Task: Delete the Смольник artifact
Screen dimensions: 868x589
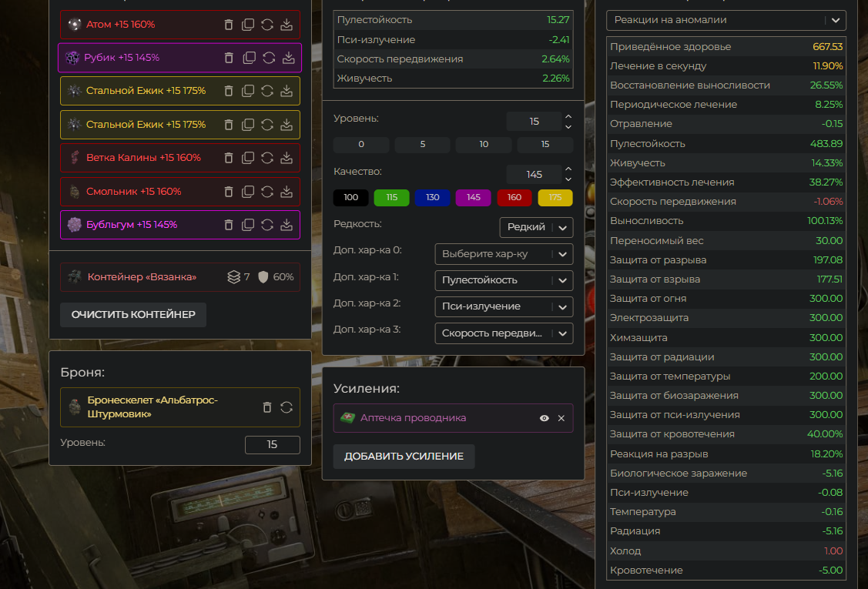Action: [229, 191]
